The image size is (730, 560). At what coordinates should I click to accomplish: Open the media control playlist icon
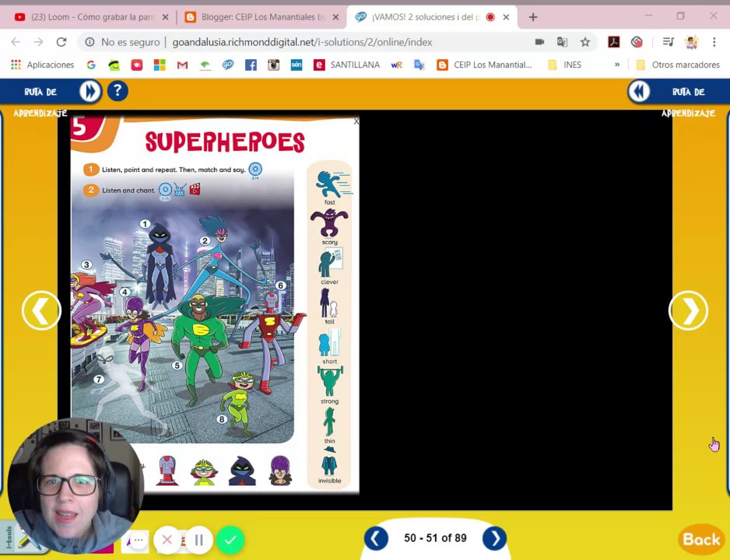[668, 42]
